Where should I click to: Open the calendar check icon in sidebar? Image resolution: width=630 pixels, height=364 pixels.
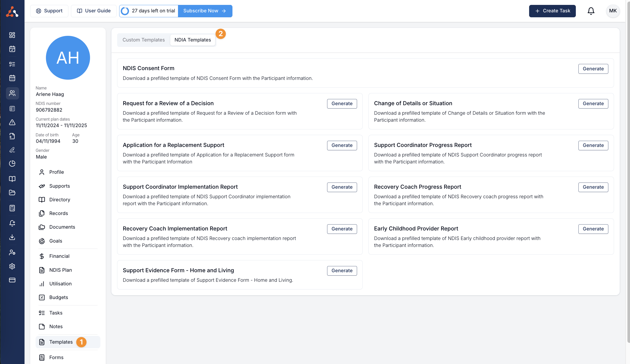coord(12,49)
